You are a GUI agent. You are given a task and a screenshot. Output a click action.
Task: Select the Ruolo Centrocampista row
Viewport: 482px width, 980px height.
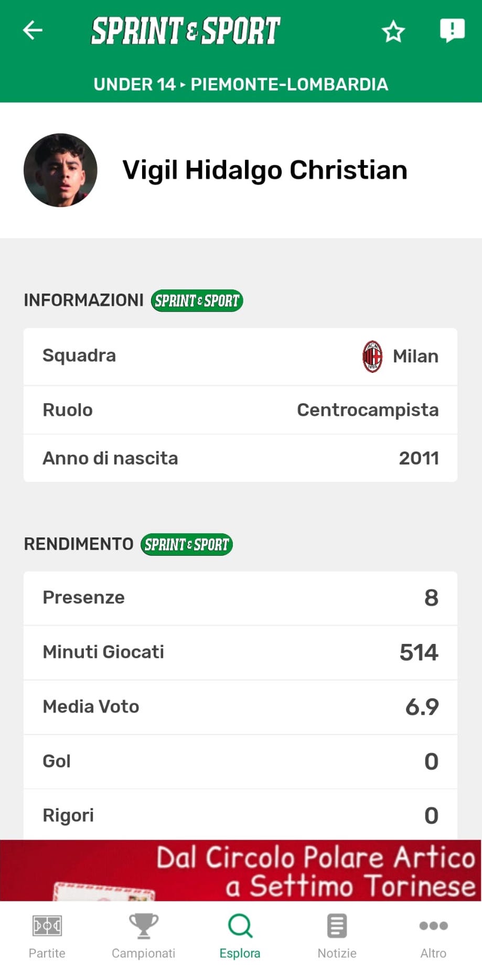pos(240,410)
